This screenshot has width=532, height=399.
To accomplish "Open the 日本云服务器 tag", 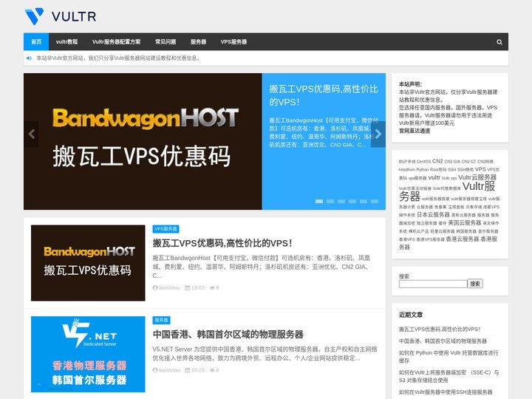I will pyautogui.click(x=433, y=214).
